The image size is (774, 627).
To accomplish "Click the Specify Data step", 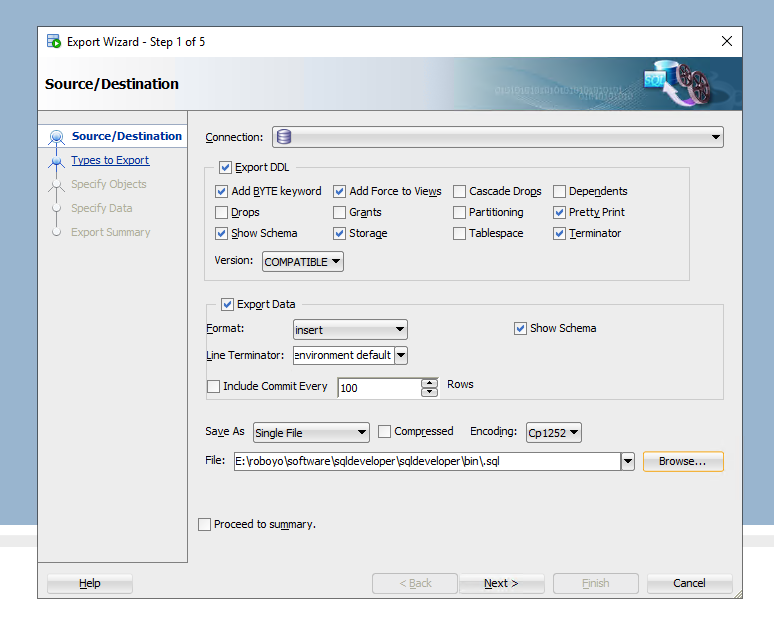I will (102, 208).
